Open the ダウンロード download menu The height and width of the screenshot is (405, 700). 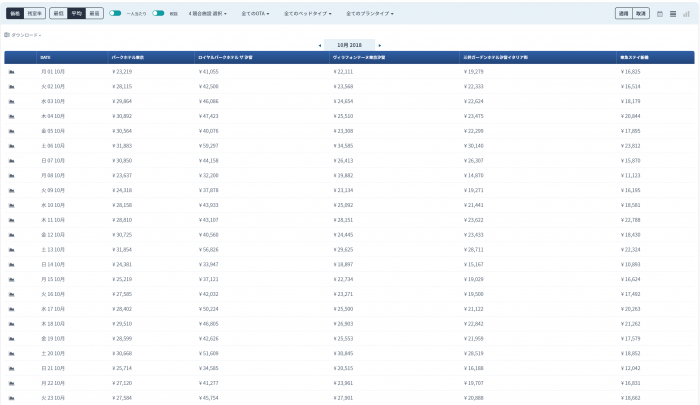23,35
